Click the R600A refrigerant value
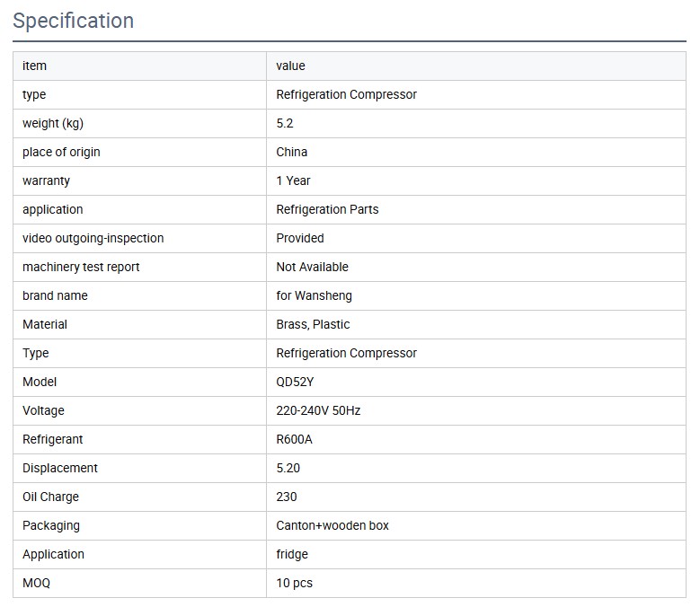The image size is (700, 607). pos(294,439)
